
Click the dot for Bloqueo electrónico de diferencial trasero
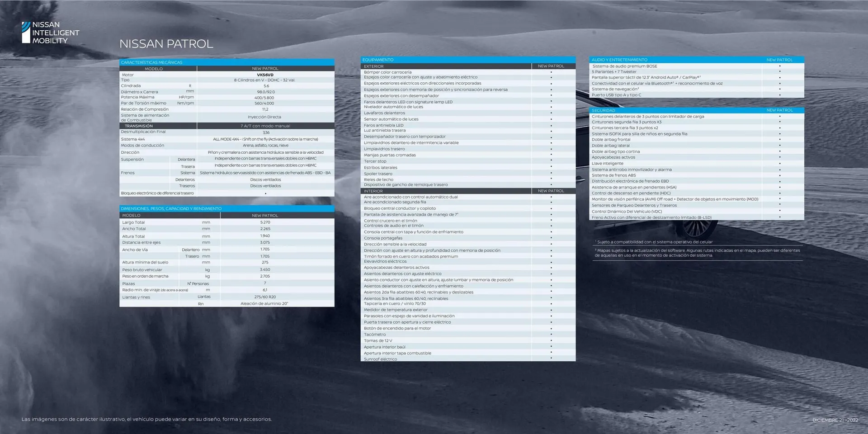pos(265,193)
